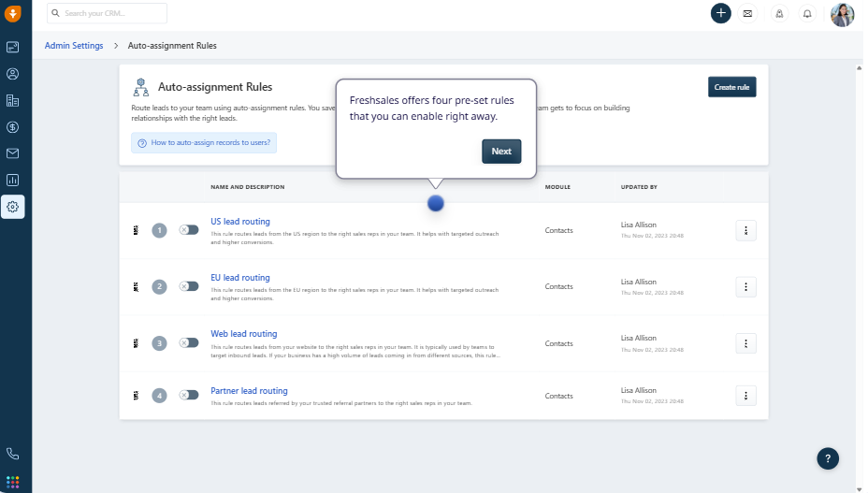Click Contacts module in Web lead routing row
This screenshot has width=868, height=493.
coord(558,343)
